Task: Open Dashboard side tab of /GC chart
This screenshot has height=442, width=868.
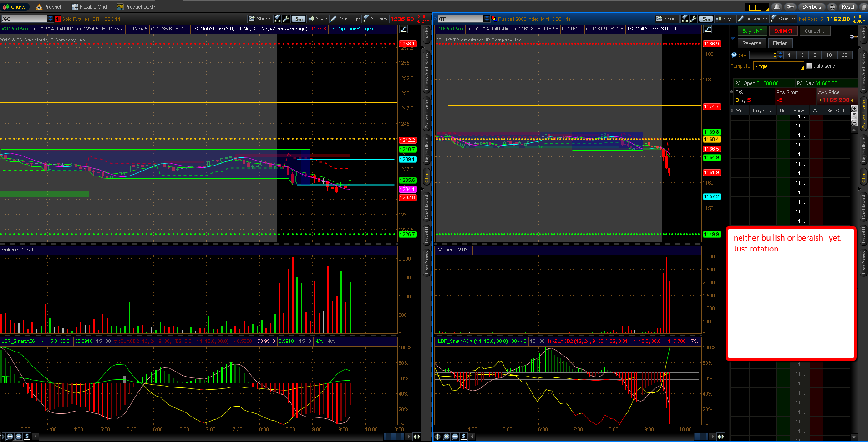Action: [x=426, y=207]
